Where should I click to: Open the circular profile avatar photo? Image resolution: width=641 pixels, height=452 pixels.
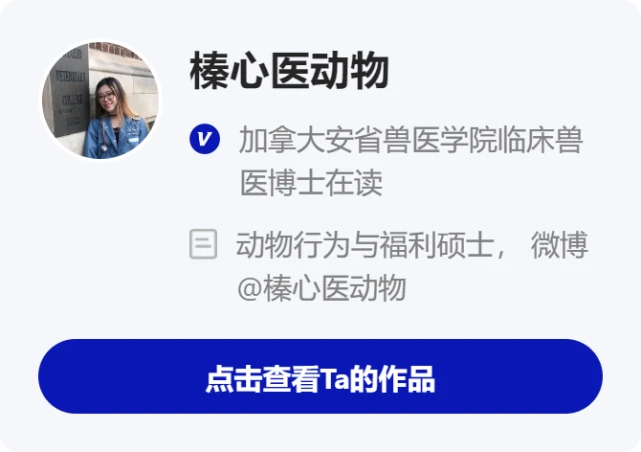point(101,100)
